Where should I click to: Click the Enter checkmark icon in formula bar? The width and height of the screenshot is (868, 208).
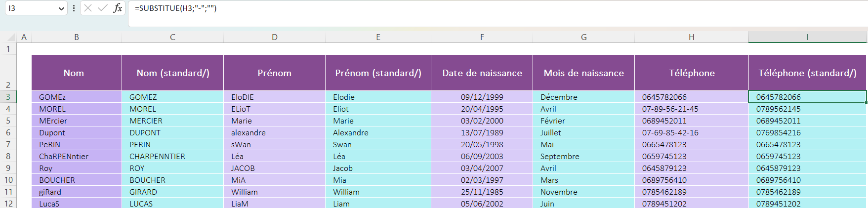click(x=102, y=8)
